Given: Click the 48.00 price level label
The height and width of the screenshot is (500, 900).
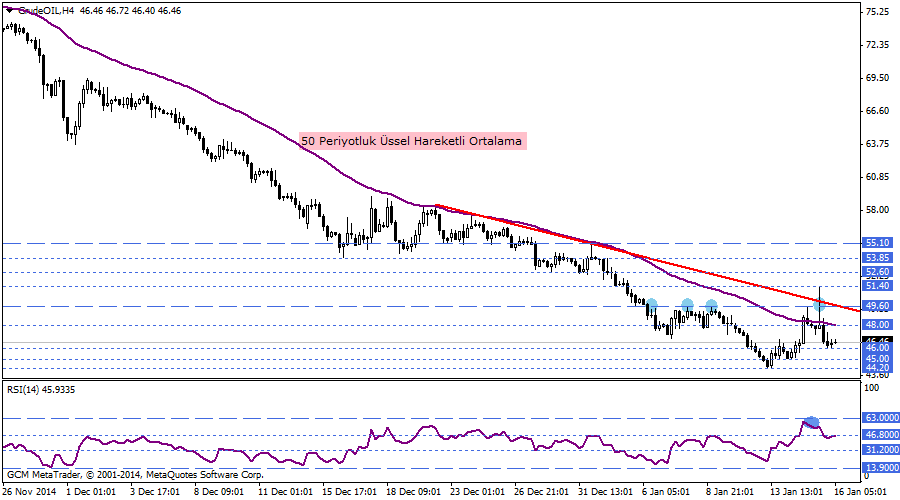Looking at the screenshot, I should pyautogui.click(x=877, y=325).
